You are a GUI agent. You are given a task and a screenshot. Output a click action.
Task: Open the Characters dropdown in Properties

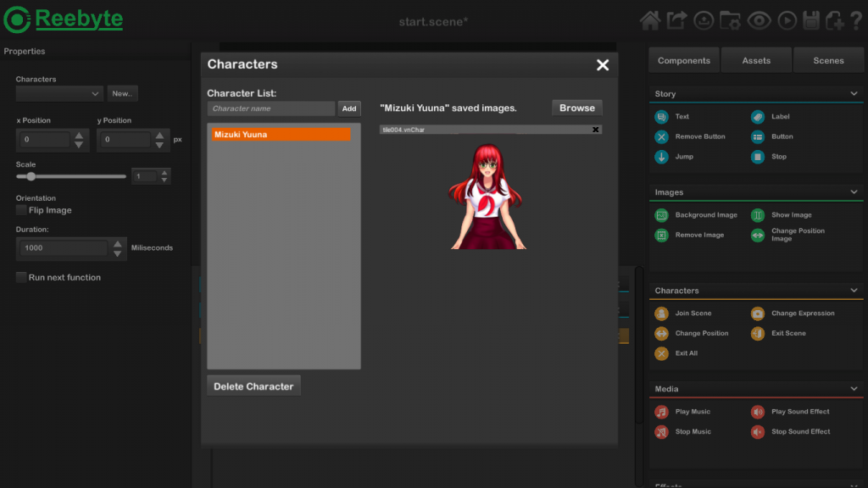[x=59, y=93]
